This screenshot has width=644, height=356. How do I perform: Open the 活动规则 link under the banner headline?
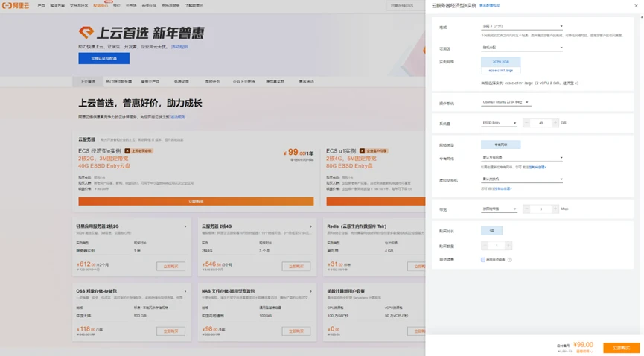[179, 47]
